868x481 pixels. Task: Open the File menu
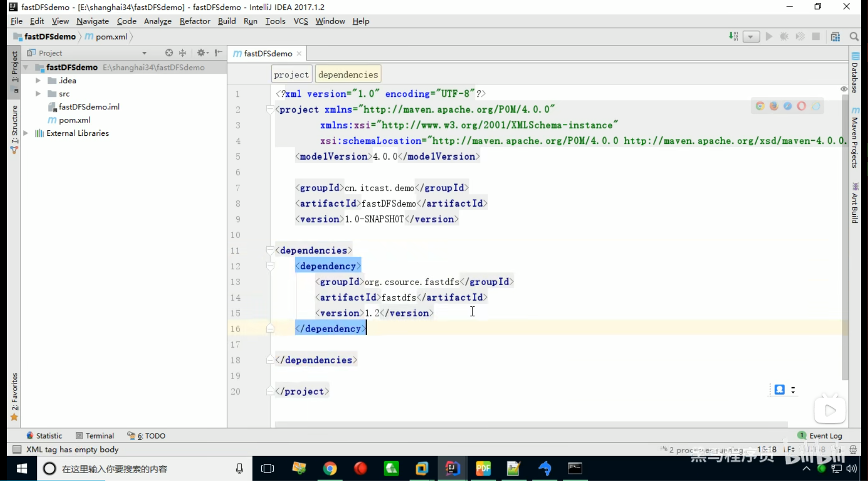pos(16,21)
